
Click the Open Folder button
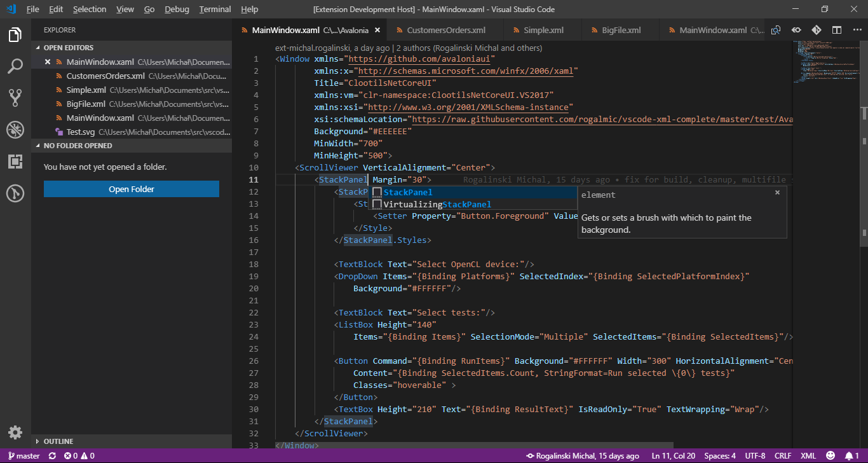(x=131, y=189)
